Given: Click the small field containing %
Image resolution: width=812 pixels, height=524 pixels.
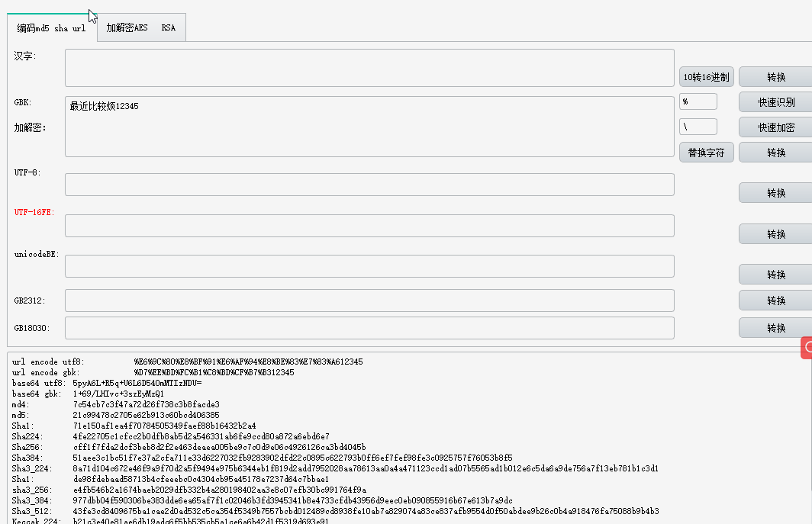Looking at the screenshot, I should (x=698, y=101).
